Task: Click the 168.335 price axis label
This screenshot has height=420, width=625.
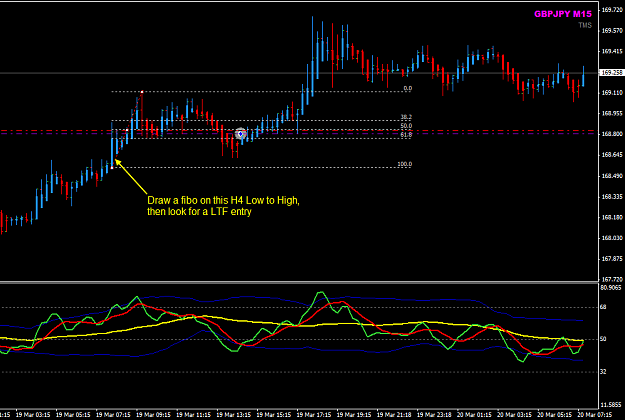Action: click(612, 196)
